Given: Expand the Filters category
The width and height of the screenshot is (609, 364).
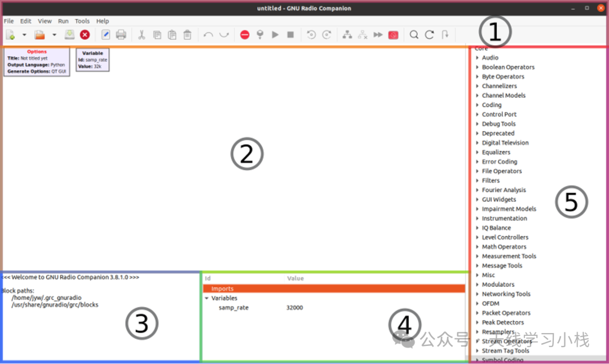Looking at the screenshot, I should pyautogui.click(x=478, y=180).
